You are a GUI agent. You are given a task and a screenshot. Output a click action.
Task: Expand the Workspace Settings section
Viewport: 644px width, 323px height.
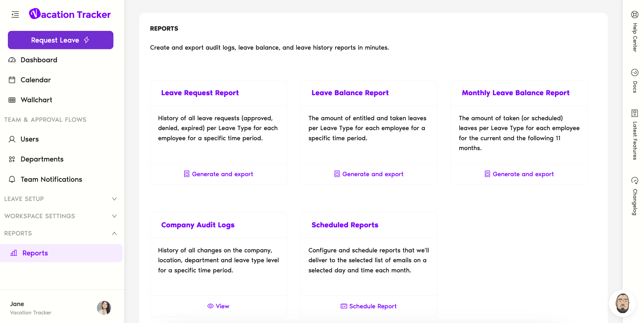[114, 216]
